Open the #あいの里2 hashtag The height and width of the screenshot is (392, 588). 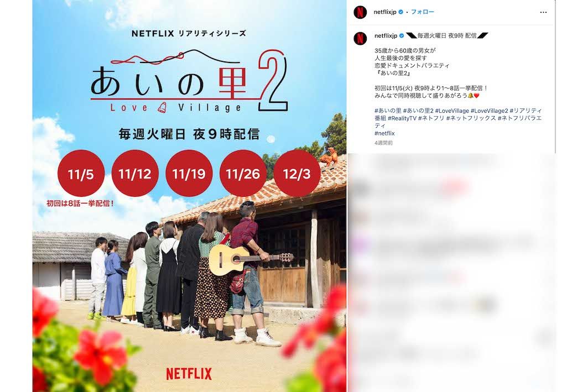point(418,111)
